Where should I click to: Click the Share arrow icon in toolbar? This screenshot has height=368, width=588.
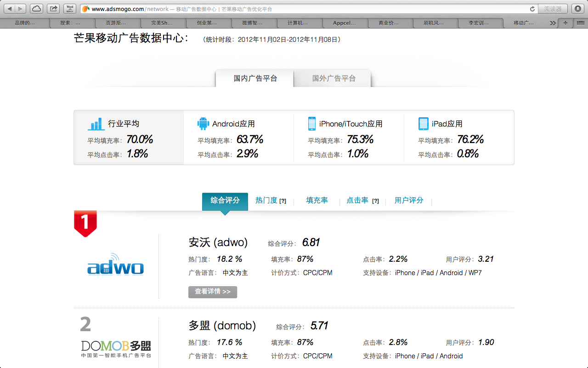pyautogui.click(x=53, y=9)
